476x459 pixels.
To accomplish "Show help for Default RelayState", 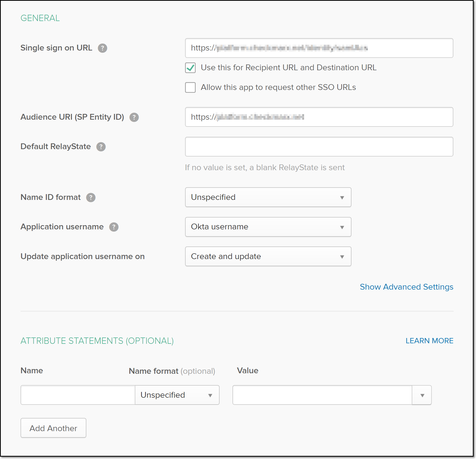I will 101,147.
